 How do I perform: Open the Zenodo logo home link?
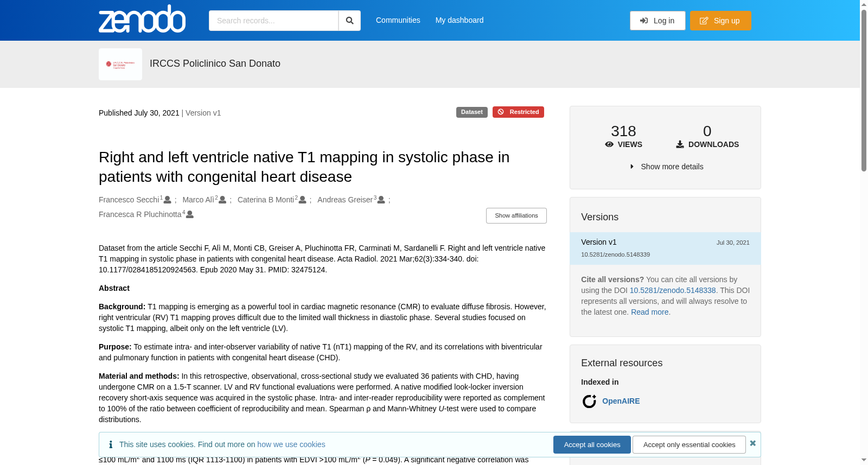tap(142, 19)
